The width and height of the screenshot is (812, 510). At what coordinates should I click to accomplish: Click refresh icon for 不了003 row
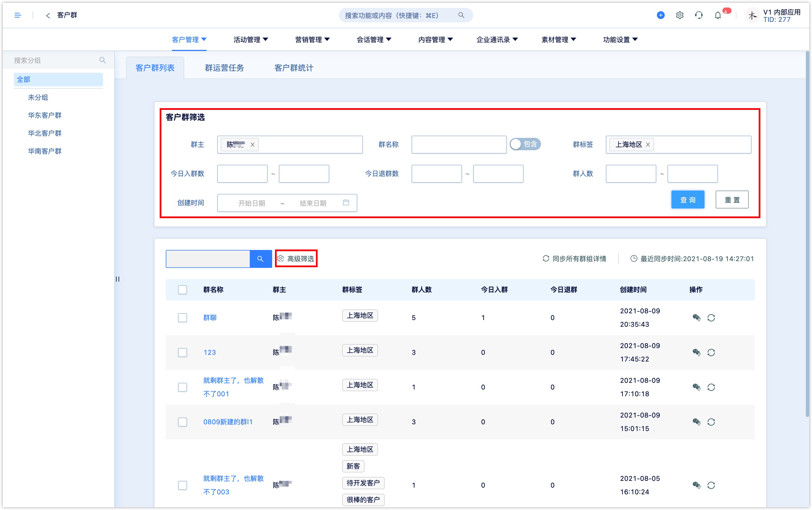coord(711,485)
